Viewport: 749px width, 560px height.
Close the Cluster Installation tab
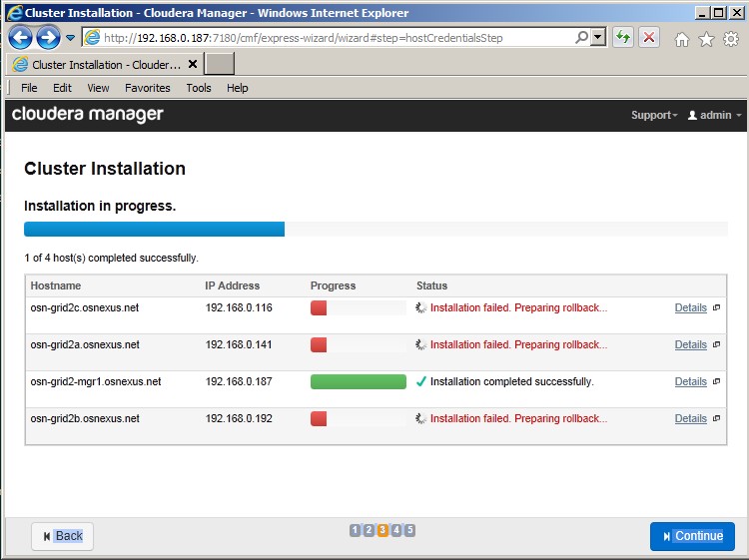point(193,64)
